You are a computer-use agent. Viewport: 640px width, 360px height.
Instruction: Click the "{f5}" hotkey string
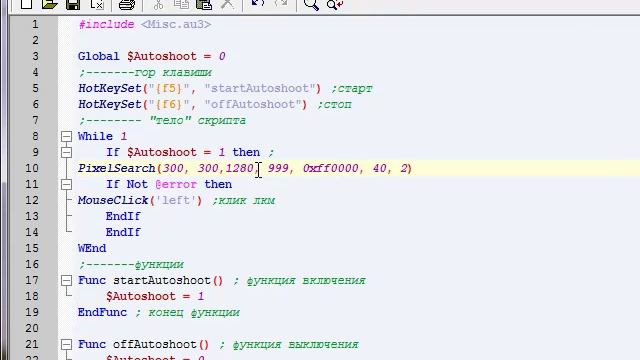[x=169, y=88]
